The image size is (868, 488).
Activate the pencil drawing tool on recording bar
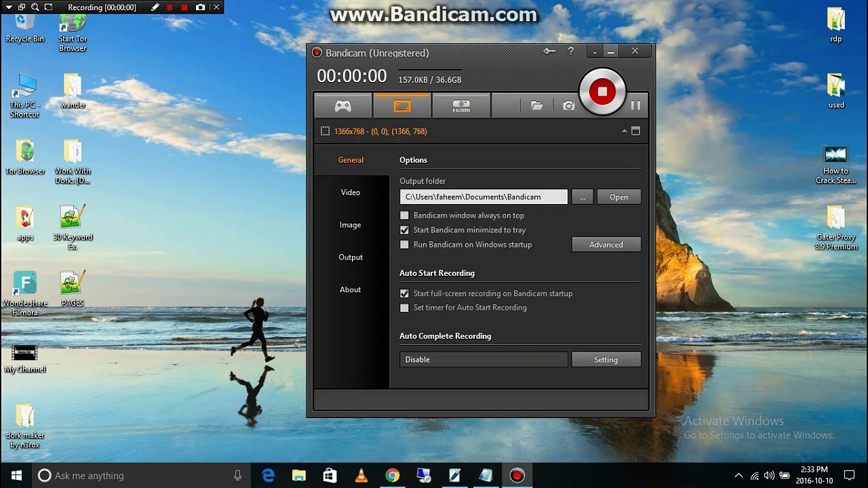click(155, 7)
